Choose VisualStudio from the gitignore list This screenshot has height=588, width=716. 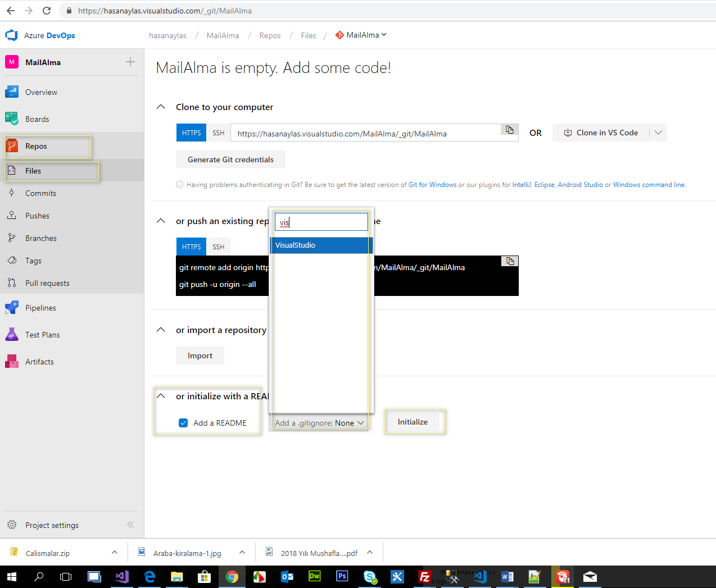(x=321, y=245)
